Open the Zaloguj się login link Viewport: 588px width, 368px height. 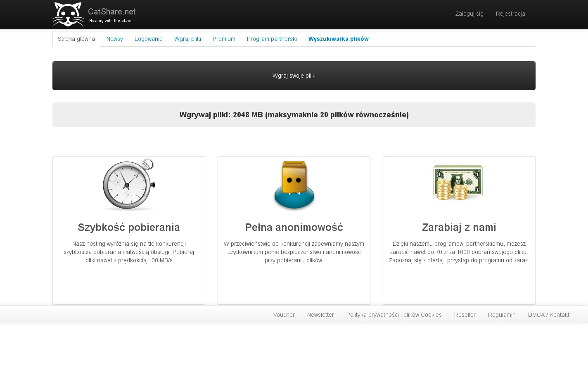(x=469, y=14)
